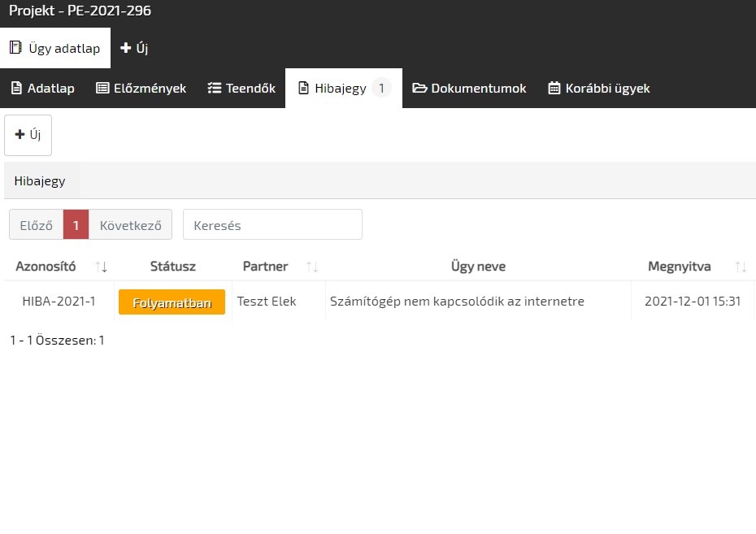
Task: Go to the Teendők tab
Action: (x=241, y=88)
